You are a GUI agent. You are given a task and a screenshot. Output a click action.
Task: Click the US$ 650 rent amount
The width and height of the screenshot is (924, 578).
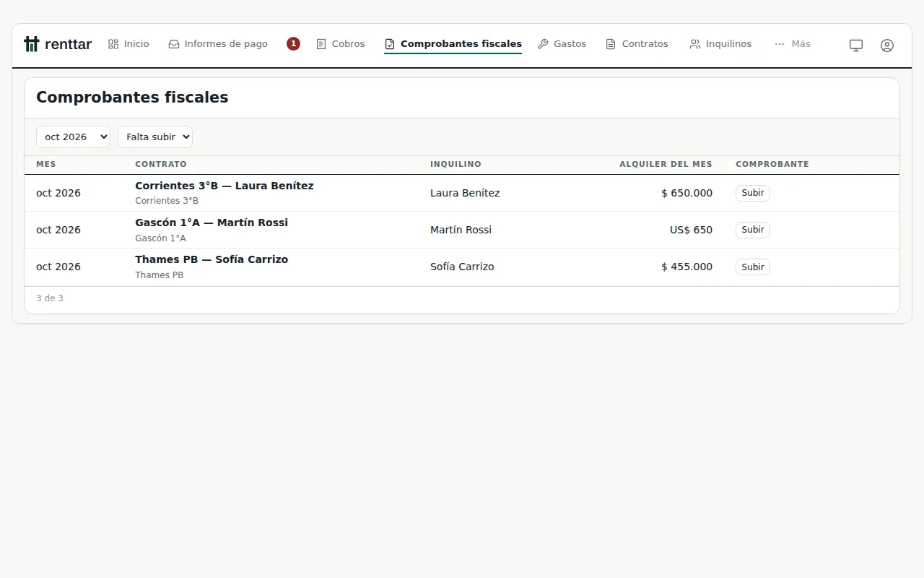click(691, 230)
